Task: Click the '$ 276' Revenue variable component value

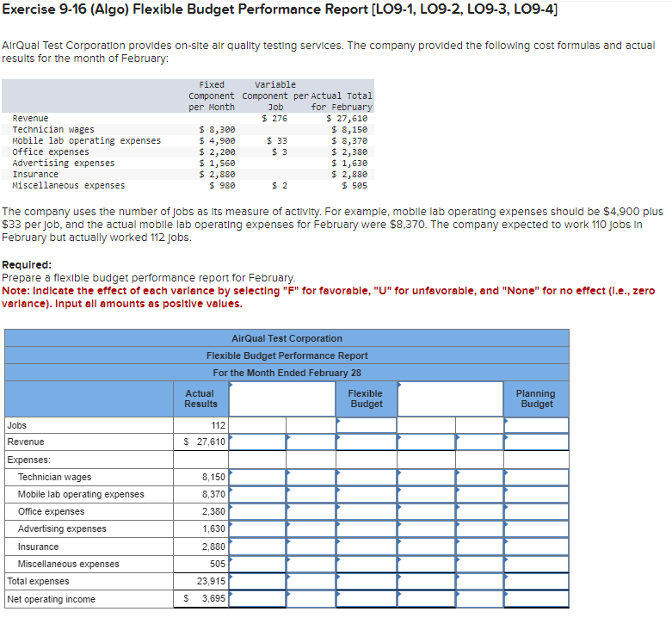Action: pos(274,118)
